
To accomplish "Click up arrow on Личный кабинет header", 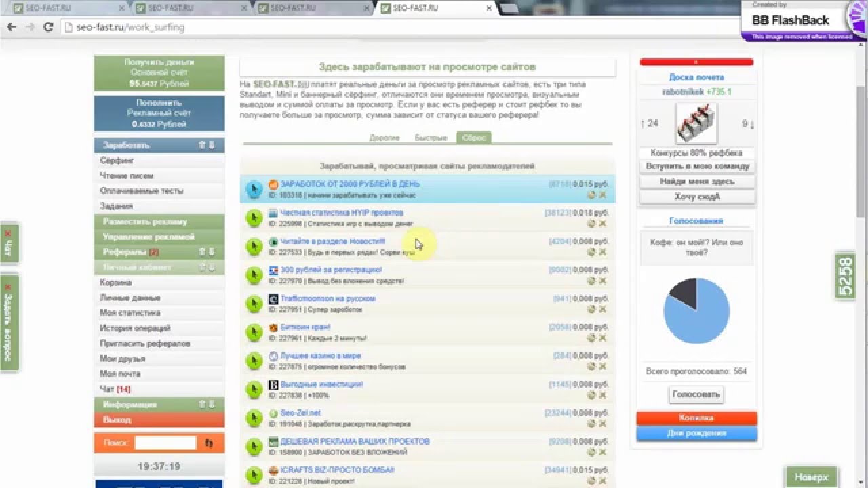I will (x=202, y=267).
